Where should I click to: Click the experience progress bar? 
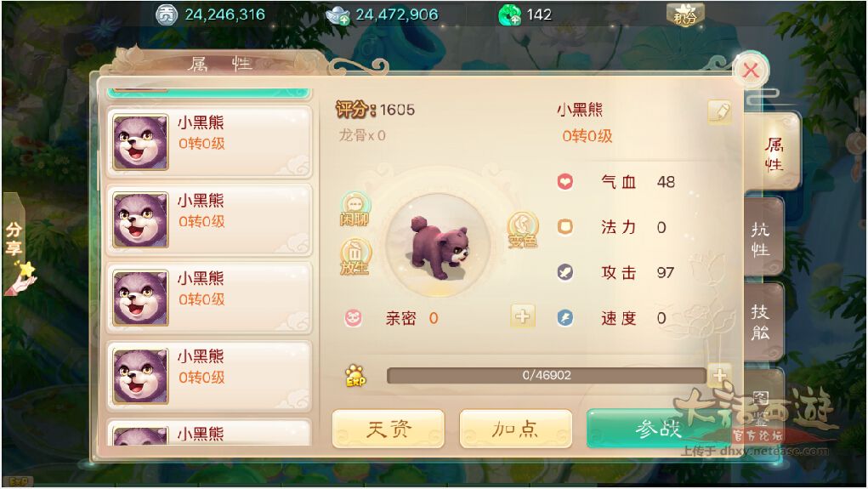coord(547,376)
